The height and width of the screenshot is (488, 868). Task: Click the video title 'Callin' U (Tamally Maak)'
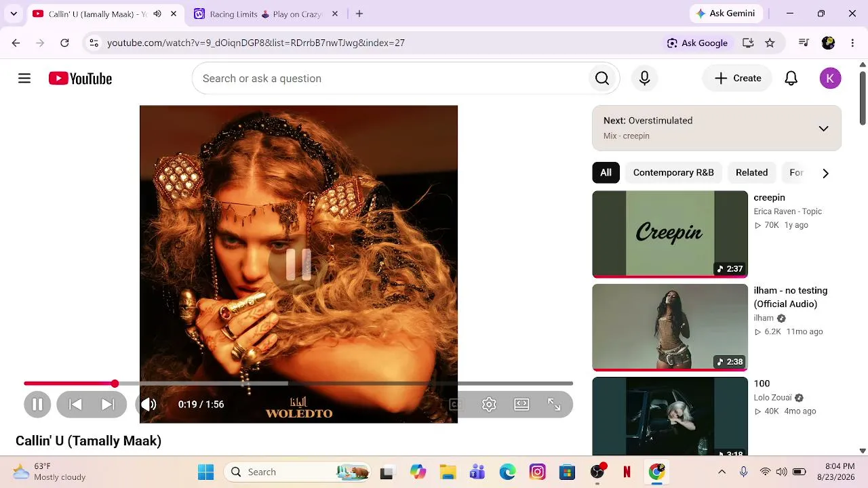(88, 441)
